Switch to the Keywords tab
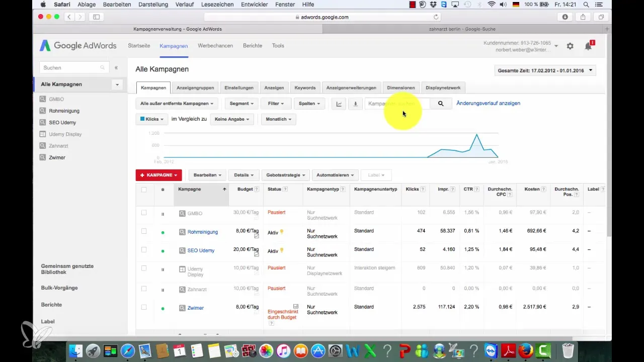Image resolution: width=644 pixels, height=362 pixels. pyautogui.click(x=305, y=88)
